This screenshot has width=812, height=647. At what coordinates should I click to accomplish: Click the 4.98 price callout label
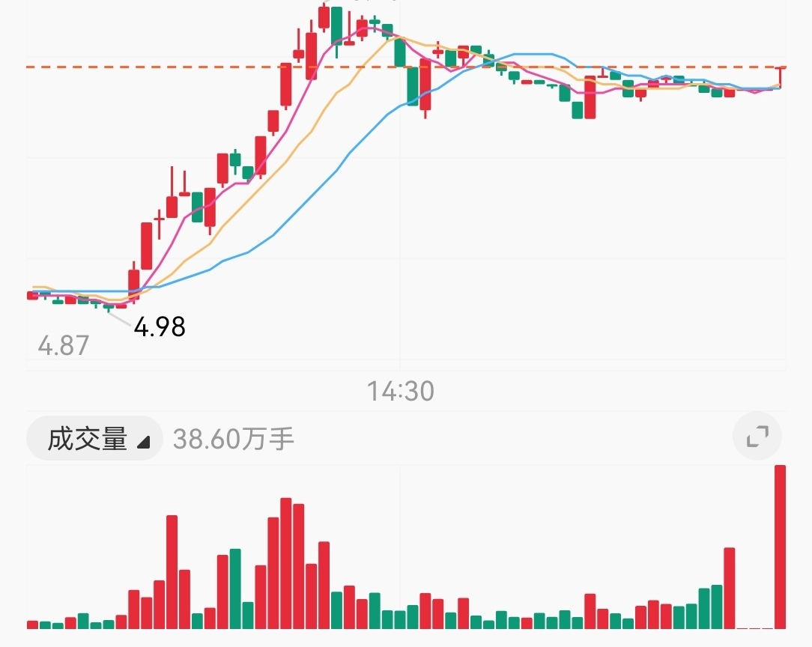tap(160, 326)
